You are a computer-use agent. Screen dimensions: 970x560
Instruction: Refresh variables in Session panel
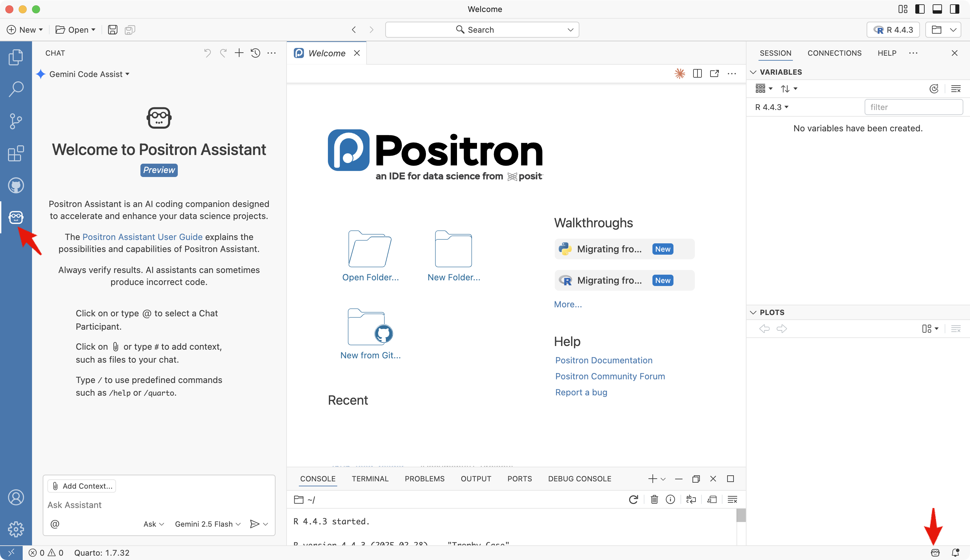click(934, 89)
